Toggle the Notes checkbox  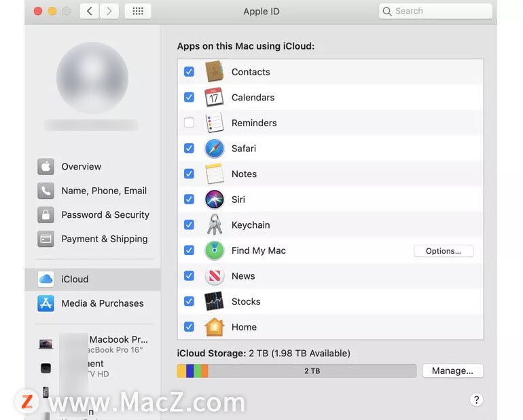pyautogui.click(x=189, y=174)
